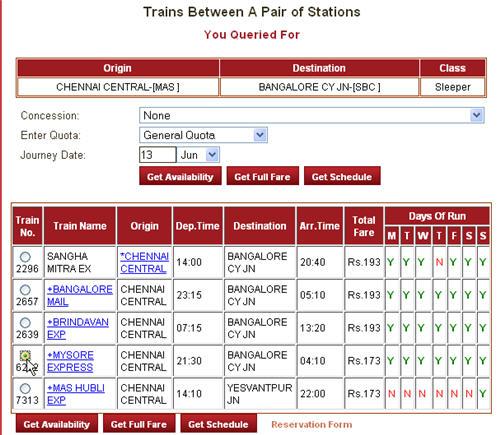Select radio button for train 2639
This screenshot has height=435, width=500.
pyautogui.click(x=25, y=323)
